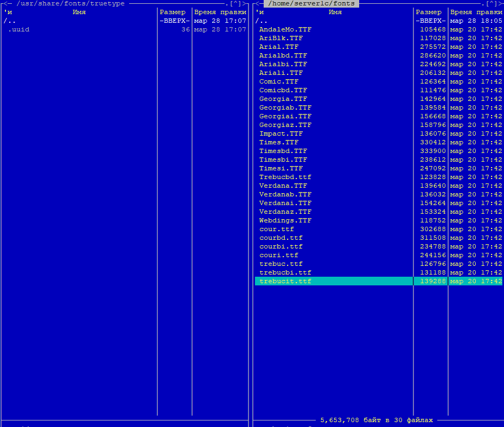Select courbd.ttf file
Image resolution: width=504 pixels, height=427 pixels.
[x=281, y=238]
